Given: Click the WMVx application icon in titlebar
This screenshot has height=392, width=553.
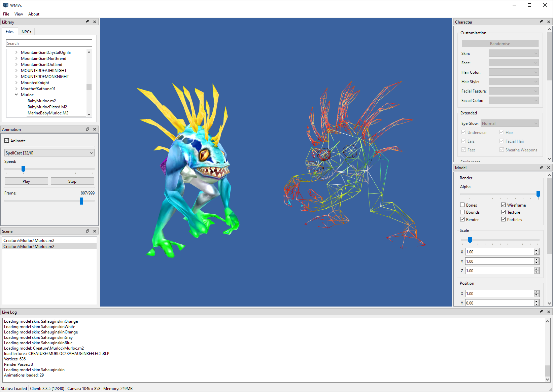Looking at the screenshot, I should tap(5, 5).
